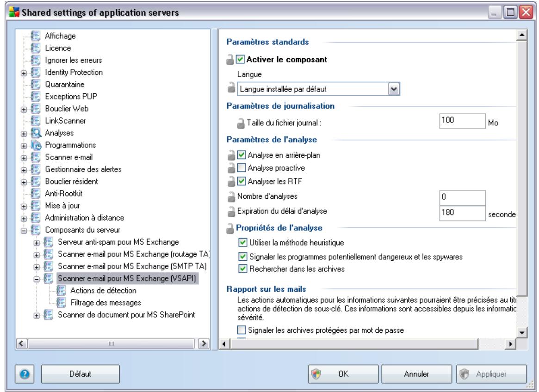Select the LinkScanner label in the tree
This screenshot has width=539, height=392.
tap(65, 121)
